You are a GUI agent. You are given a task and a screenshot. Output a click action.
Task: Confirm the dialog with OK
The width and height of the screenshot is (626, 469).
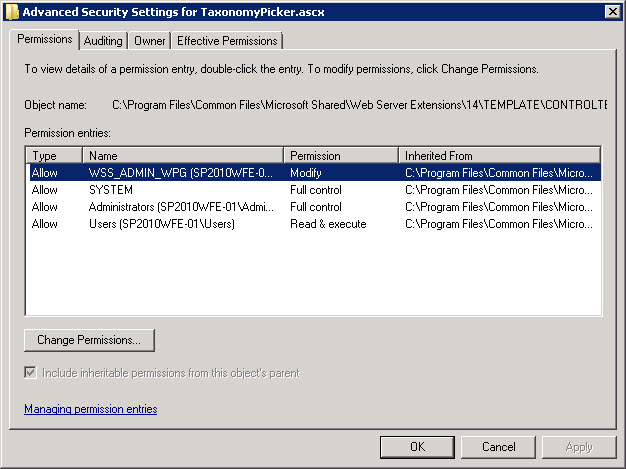tap(417, 447)
